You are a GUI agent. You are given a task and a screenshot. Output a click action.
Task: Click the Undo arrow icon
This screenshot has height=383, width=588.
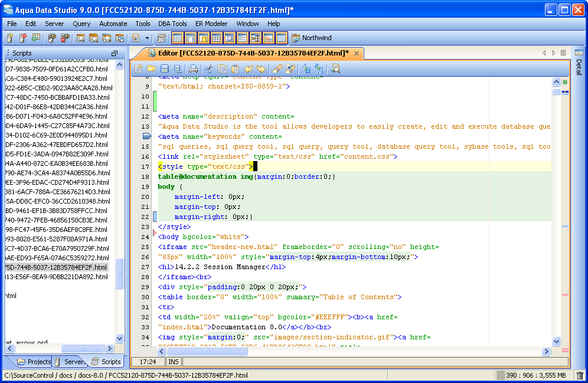248,69
